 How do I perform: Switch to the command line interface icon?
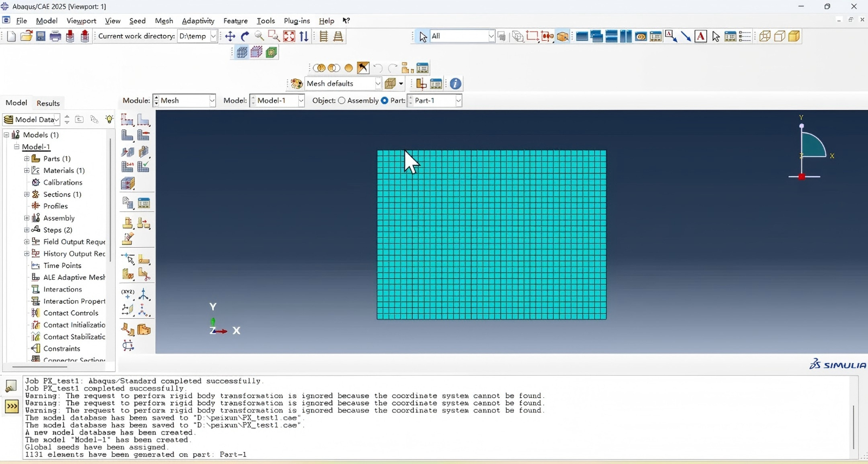tap(12, 407)
